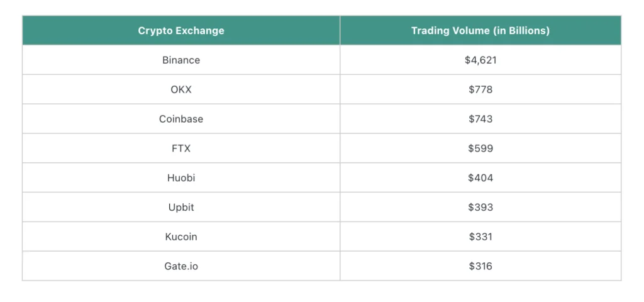This screenshot has width=644, height=302.
Task: Select the Huobi exchange cell
Action: [181, 178]
